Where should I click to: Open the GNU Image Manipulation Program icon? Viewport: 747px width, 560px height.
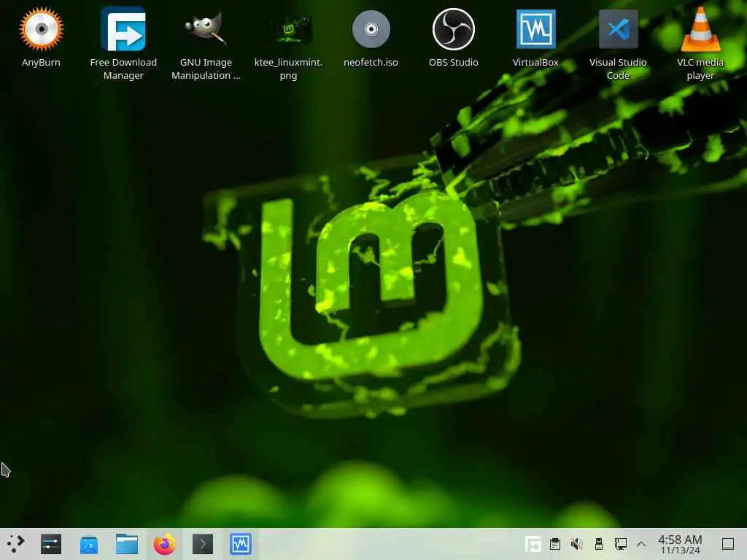click(206, 29)
